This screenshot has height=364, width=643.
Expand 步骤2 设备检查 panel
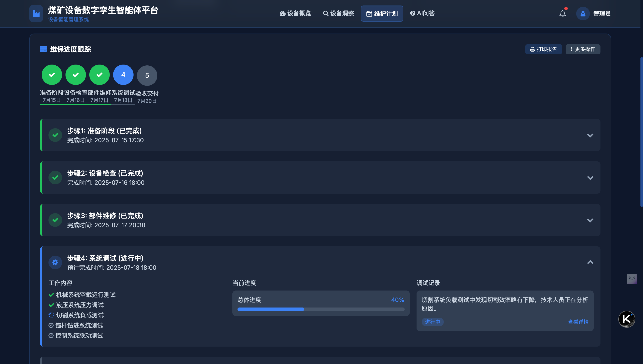[x=590, y=178]
